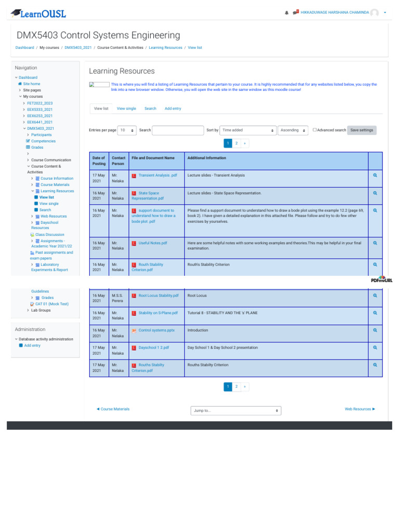Collapse Database activity administration section
Viewport: 399px width, 532px height.
point(16,339)
